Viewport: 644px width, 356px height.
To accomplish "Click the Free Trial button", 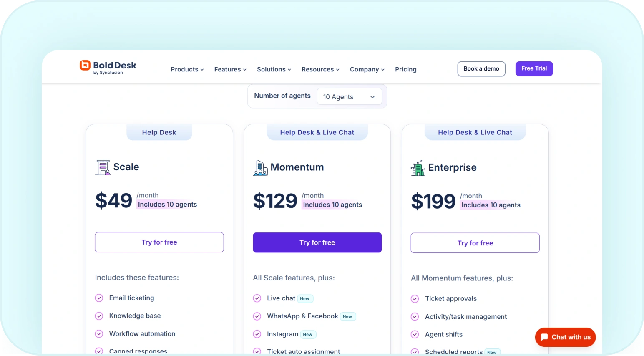I will 534,68.
